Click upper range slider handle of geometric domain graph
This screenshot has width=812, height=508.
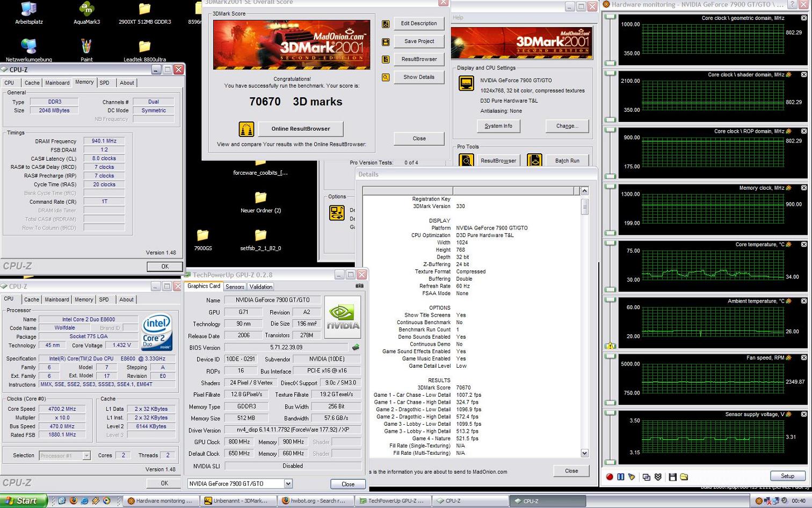[611, 17]
